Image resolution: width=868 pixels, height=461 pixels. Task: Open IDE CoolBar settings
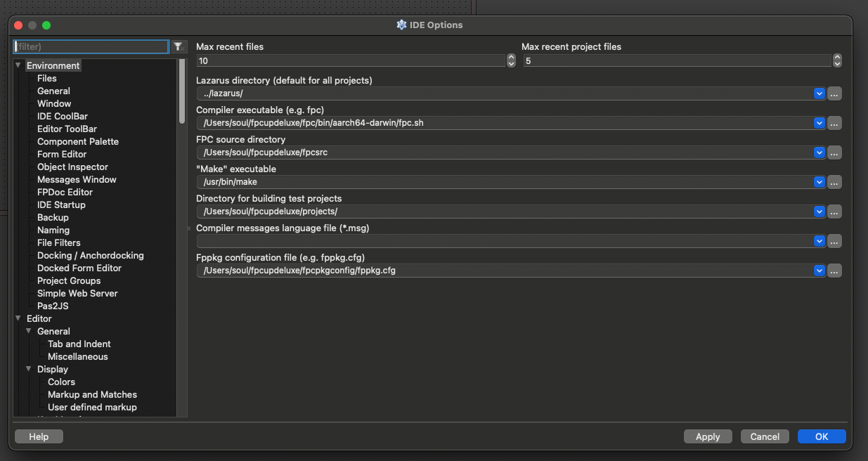coord(63,116)
